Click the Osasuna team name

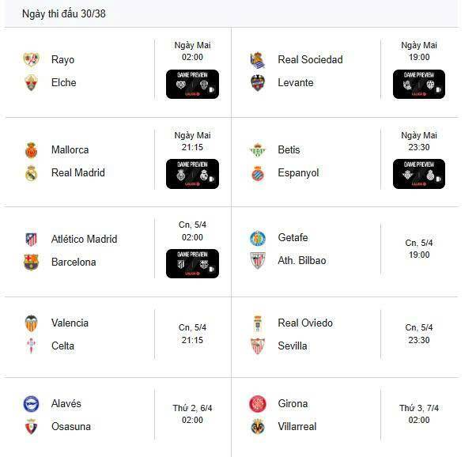coord(71,426)
